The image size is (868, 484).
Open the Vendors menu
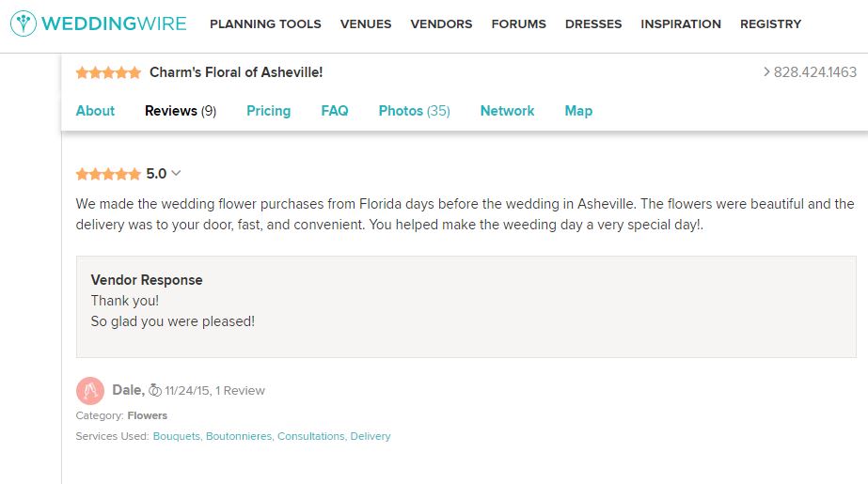(441, 24)
